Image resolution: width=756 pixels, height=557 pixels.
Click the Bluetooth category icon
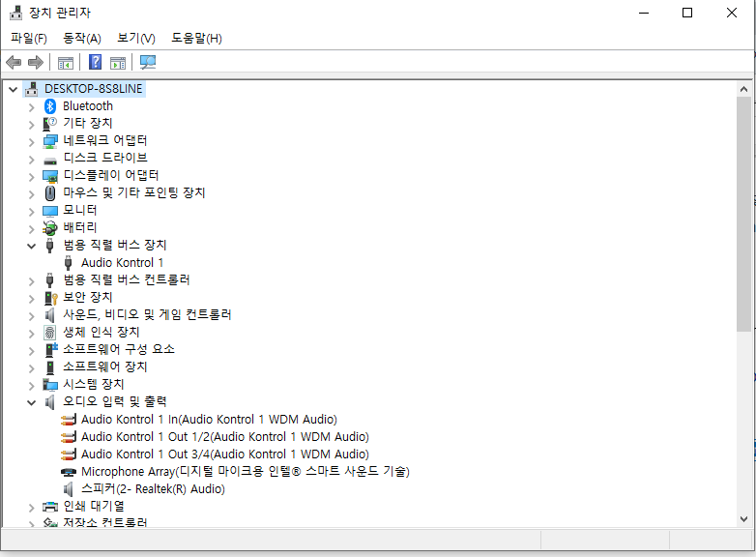[x=50, y=106]
